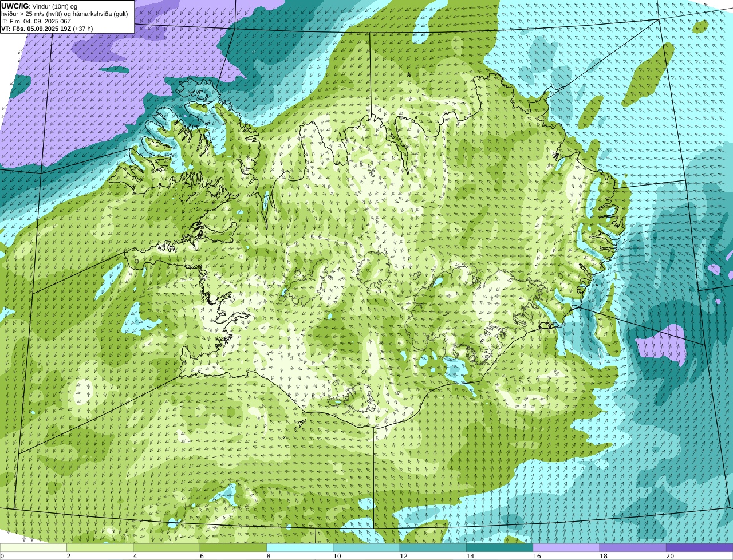Click the legend label '8'

click(x=269, y=556)
